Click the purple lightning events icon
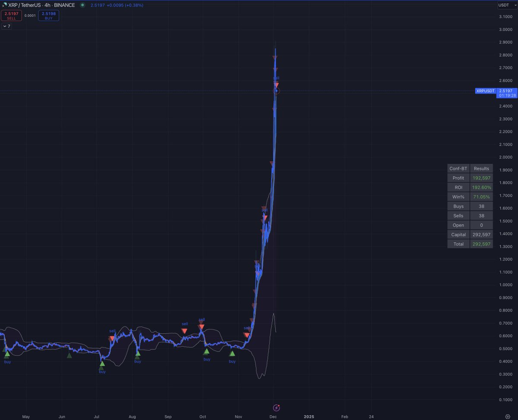Screen dimensions: 518x420 277,407
